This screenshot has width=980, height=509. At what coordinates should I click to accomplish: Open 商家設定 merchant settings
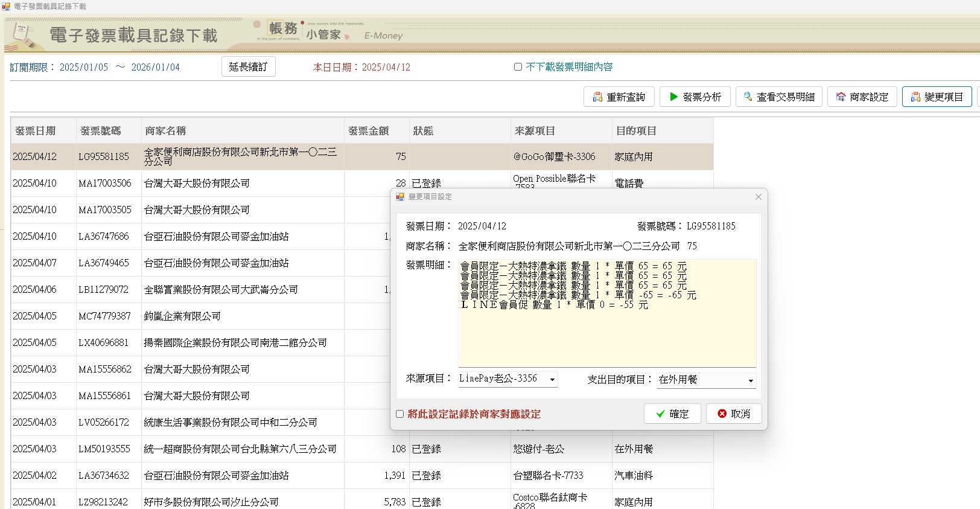click(862, 97)
